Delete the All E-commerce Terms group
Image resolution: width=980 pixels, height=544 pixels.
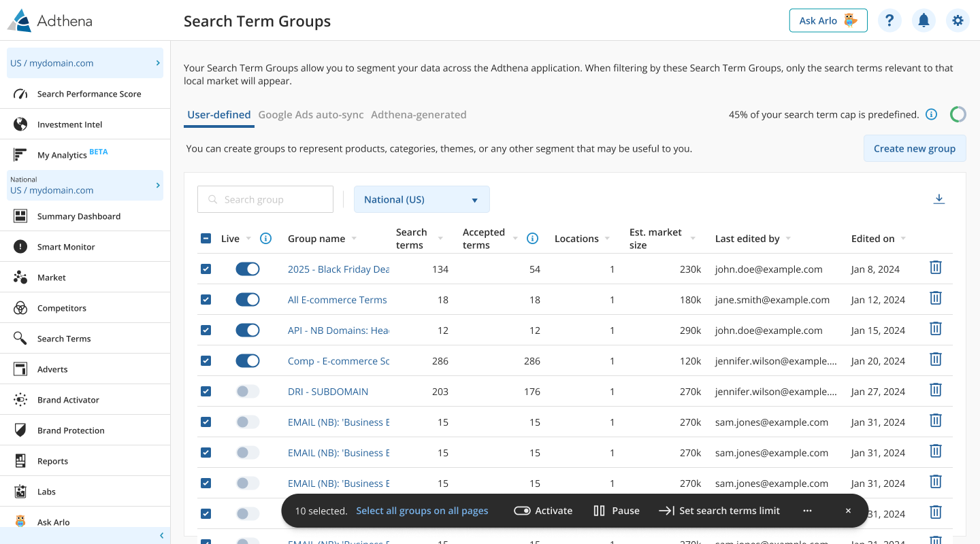pos(935,299)
